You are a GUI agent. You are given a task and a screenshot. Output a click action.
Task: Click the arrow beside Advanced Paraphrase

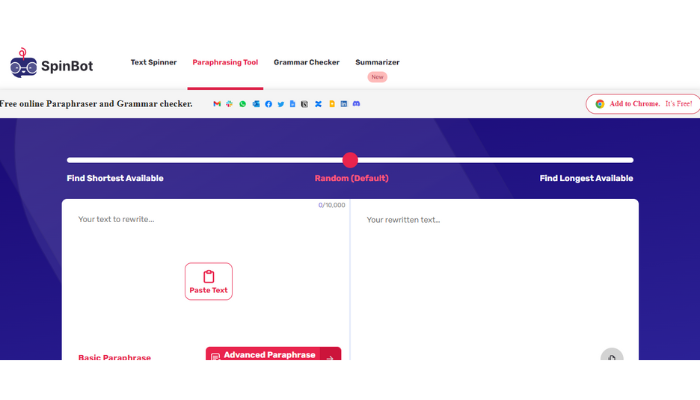tap(330, 354)
